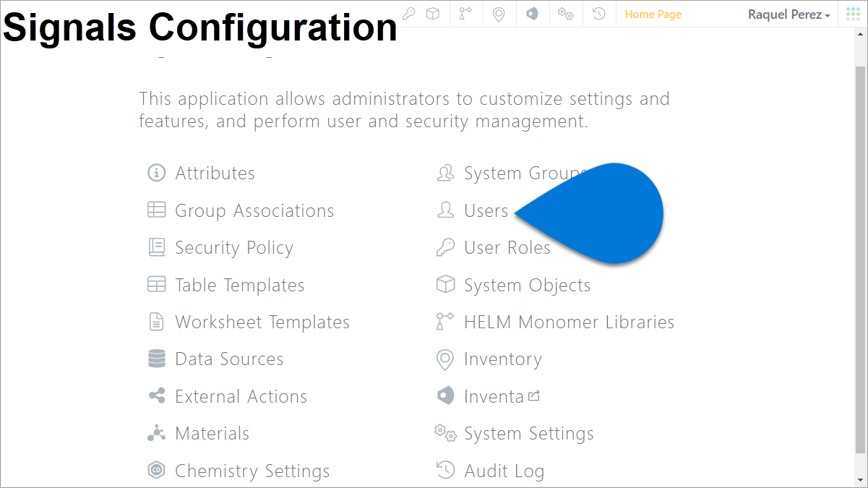The width and height of the screenshot is (868, 488).
Task: Open the System Objects text link
Action: point(528,286)
